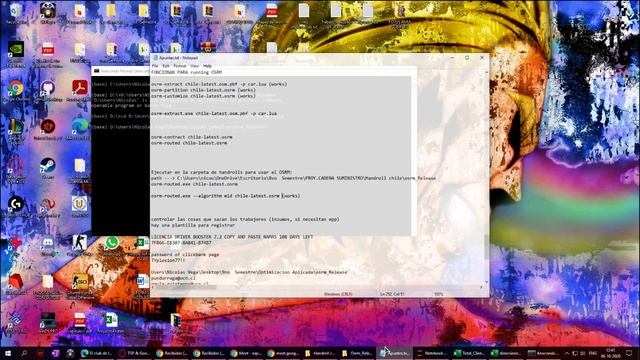
Task: Click Notepad vertical scrollbar down arrow
Action: coord(486,282)
